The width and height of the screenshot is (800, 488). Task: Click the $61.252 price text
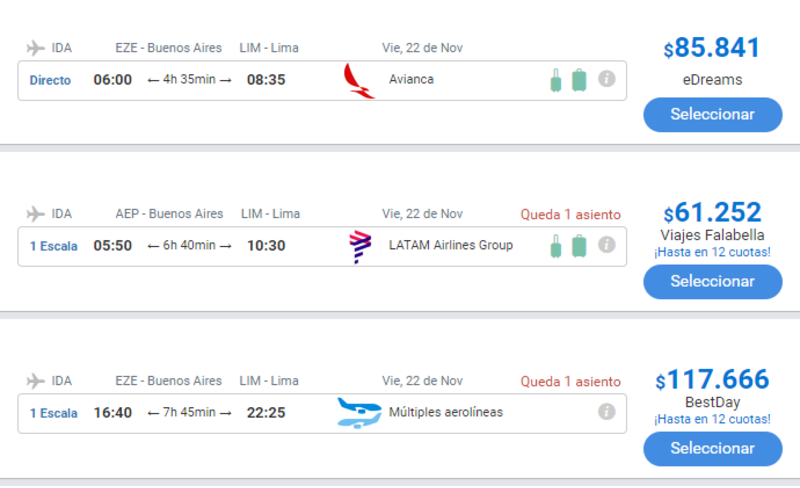point(712,213)
